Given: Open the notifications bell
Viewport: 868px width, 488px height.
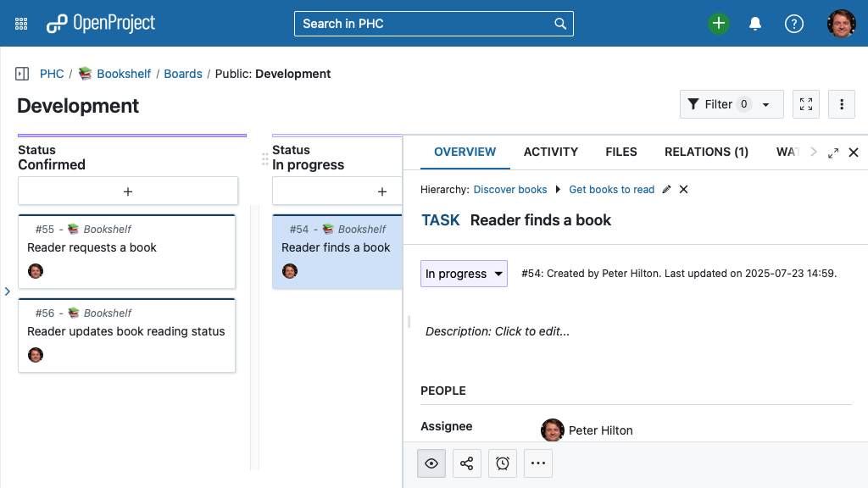Looking at the screenshot, I should [755, 24].
